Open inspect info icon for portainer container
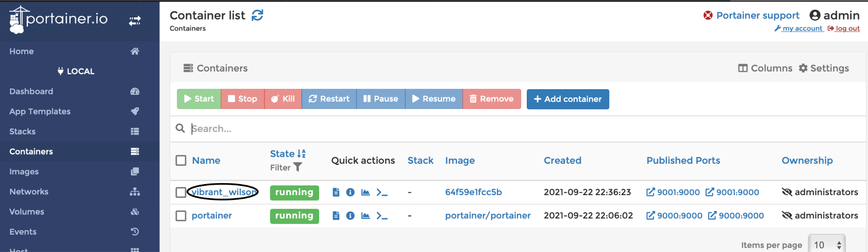 (x=350, y=216)
